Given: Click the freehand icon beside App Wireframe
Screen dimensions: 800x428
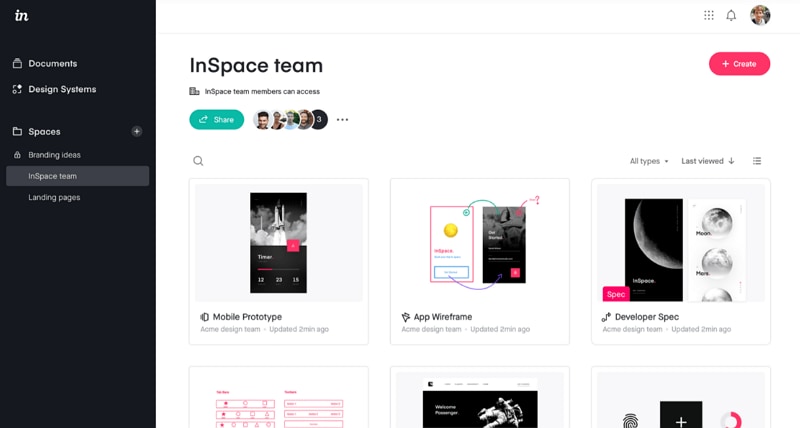Looking at the screenshot, I should point(406,317).
